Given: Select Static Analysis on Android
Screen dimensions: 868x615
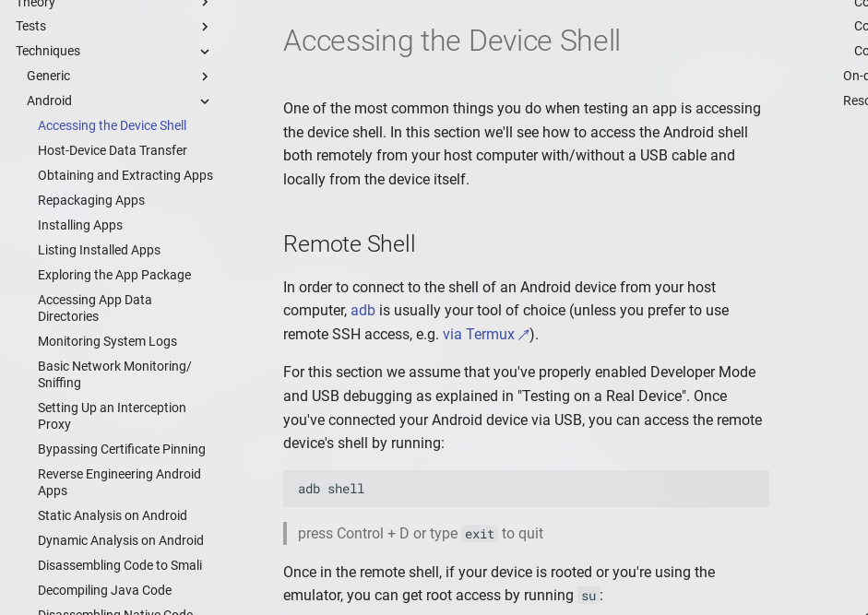Looking at the screenshot, I should [113, 515].
